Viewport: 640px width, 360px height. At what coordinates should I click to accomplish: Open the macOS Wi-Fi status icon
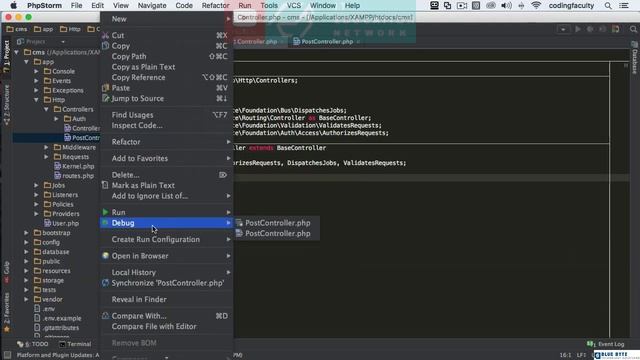536,6
